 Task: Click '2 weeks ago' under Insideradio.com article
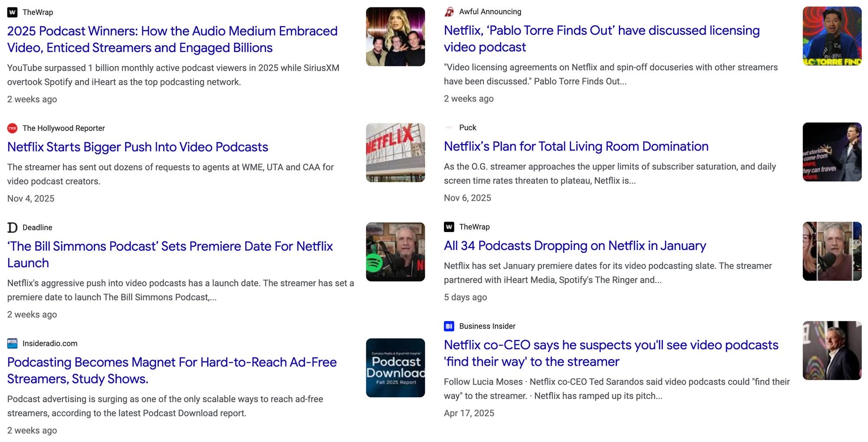tap(32, 431)
